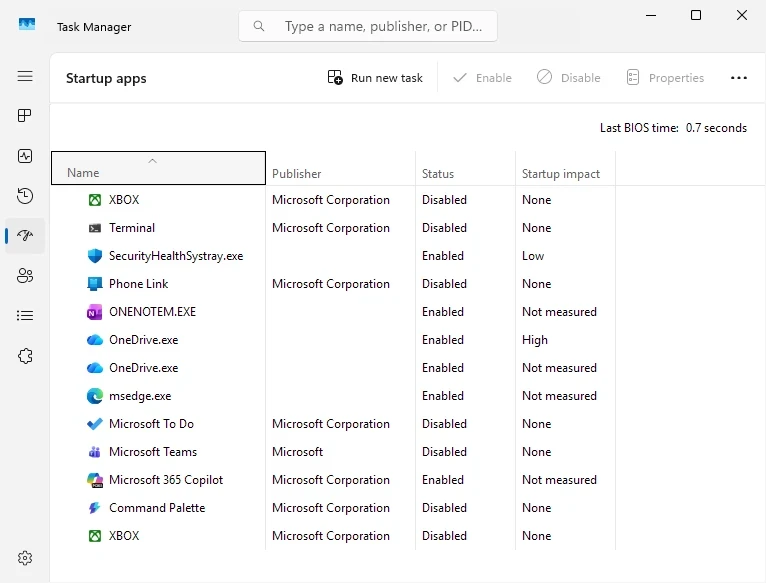Click the search box for name or PID

[x=368, y=26]
